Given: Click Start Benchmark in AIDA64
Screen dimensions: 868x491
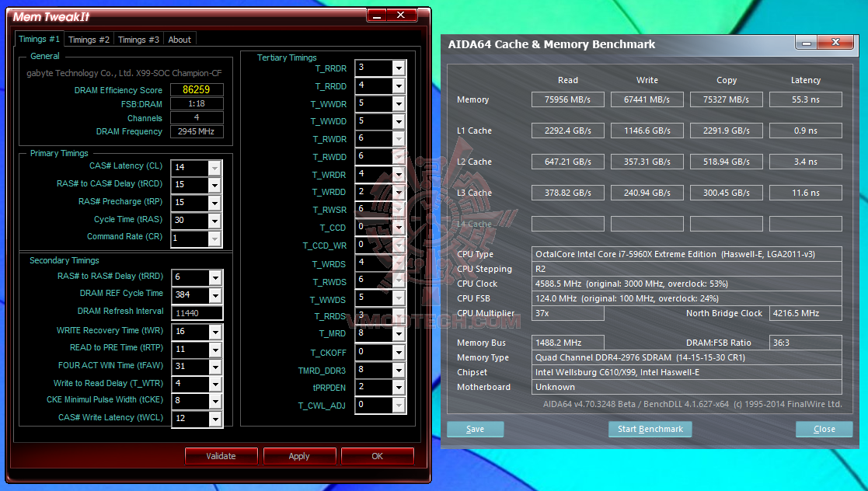Looking at the screenshot, I should coord(650,429).
